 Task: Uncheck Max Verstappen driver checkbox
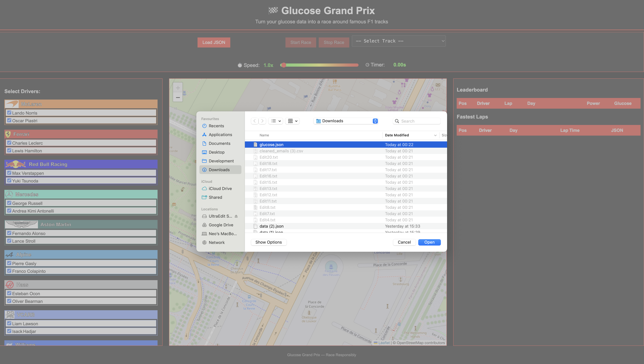pyautogui.click(x=9, y=173)
